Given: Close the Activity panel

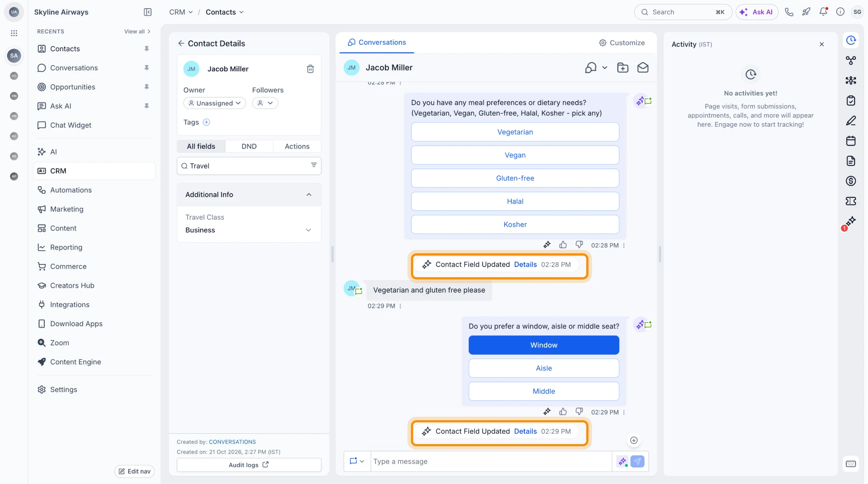Looking at the screenshot, I should click(821, 44).
